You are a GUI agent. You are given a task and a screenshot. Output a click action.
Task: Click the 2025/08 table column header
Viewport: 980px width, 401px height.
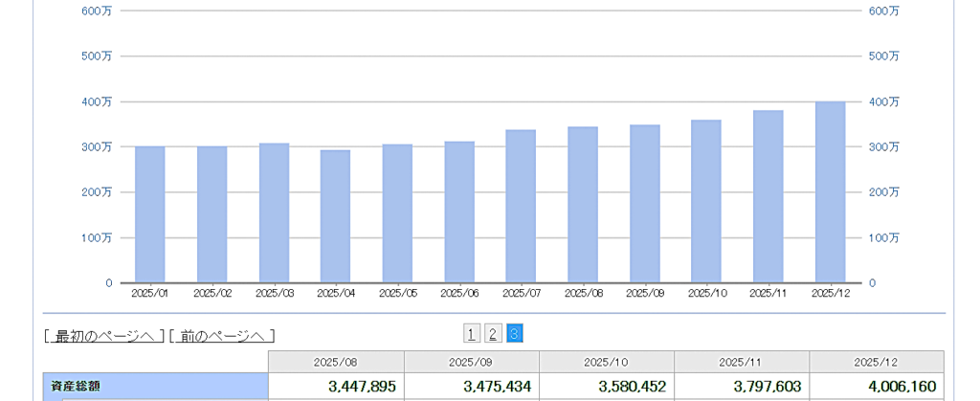(x=336, y=363)
